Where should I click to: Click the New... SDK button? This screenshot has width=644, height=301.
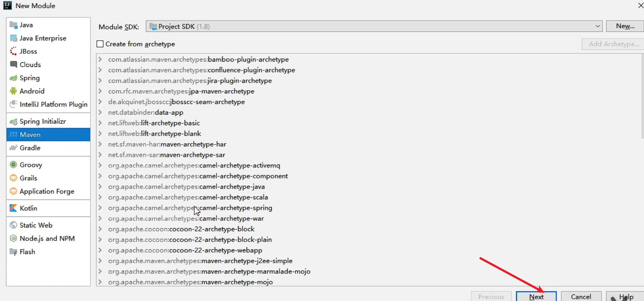(x=625, y=26)
